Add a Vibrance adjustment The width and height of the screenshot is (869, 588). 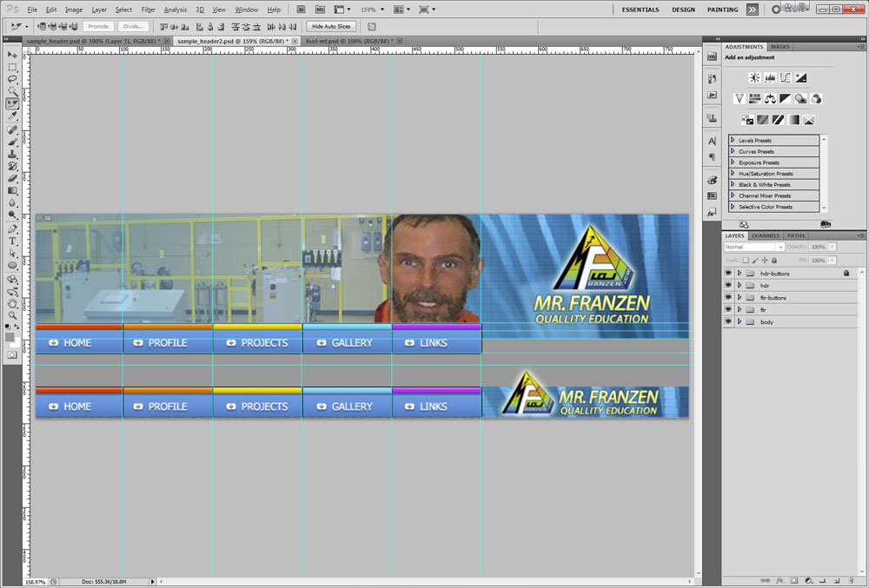coord(740,98)
